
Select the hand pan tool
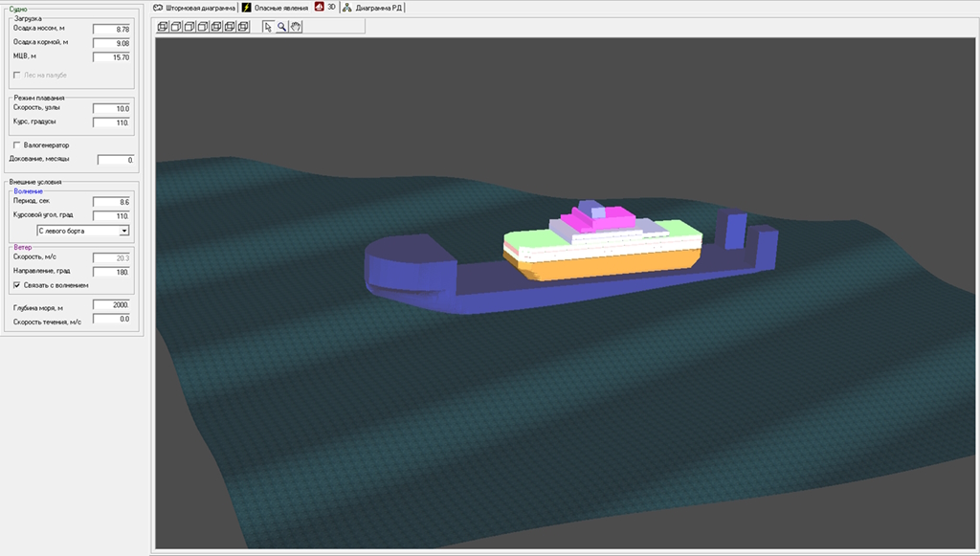click(x=296, y=27)
